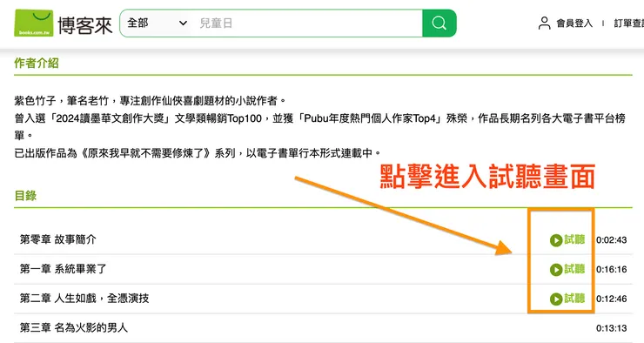Open the 會員登入 link
This screenshot has height=343, width=644.
[574, 24]
